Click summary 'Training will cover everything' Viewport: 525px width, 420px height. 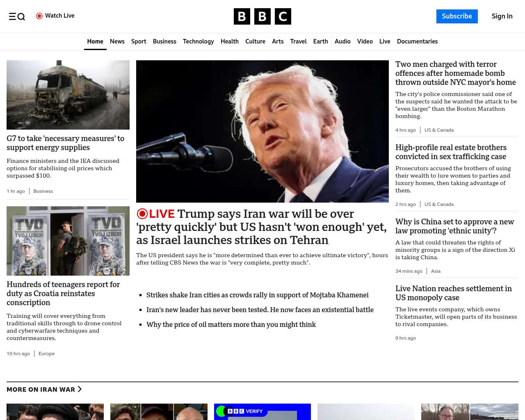point(64,327)
